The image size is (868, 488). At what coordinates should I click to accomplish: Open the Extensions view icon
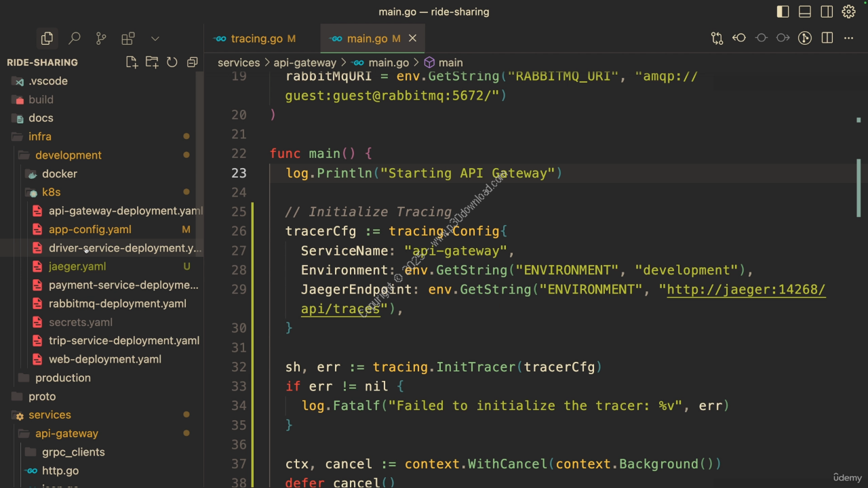click(x=127, y=39)
